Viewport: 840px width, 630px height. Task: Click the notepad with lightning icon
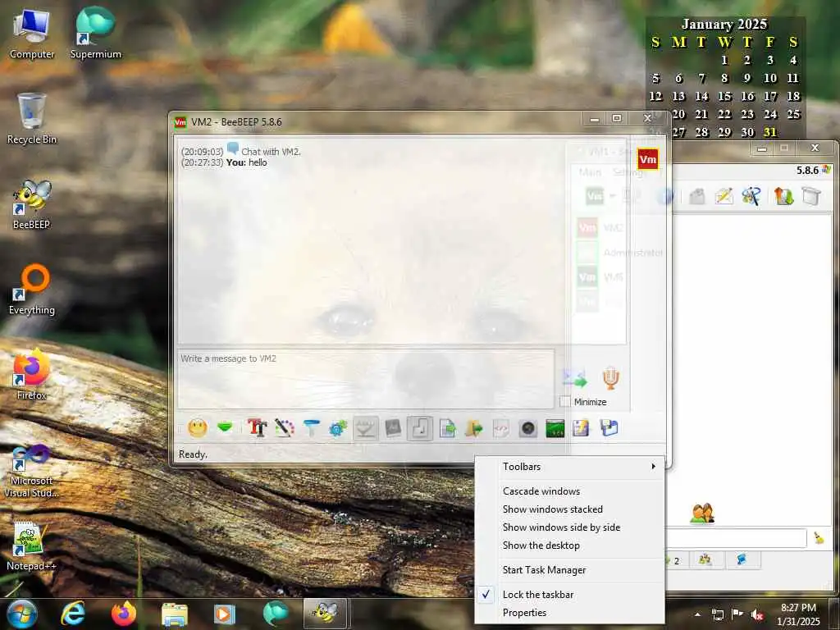582,428
